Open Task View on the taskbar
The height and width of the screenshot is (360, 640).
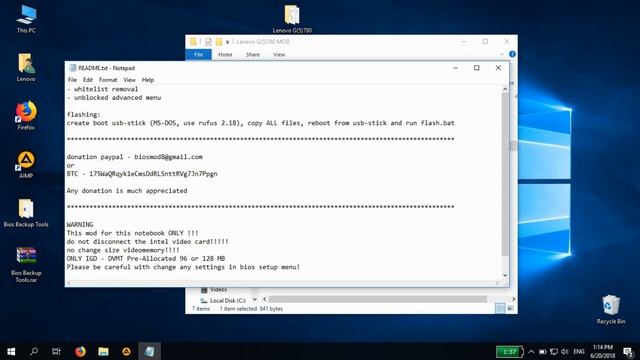56,351
